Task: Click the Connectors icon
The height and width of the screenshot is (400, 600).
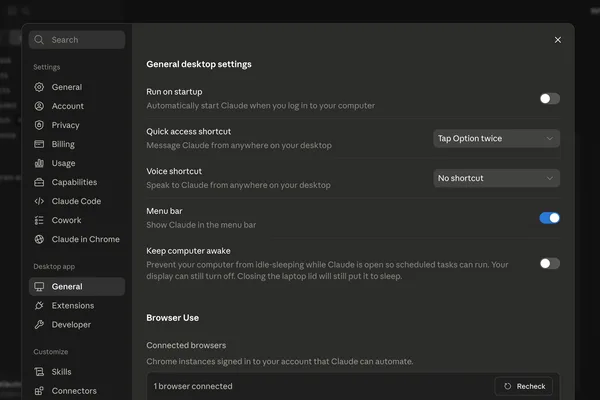Action: click(x=39, y=391)
